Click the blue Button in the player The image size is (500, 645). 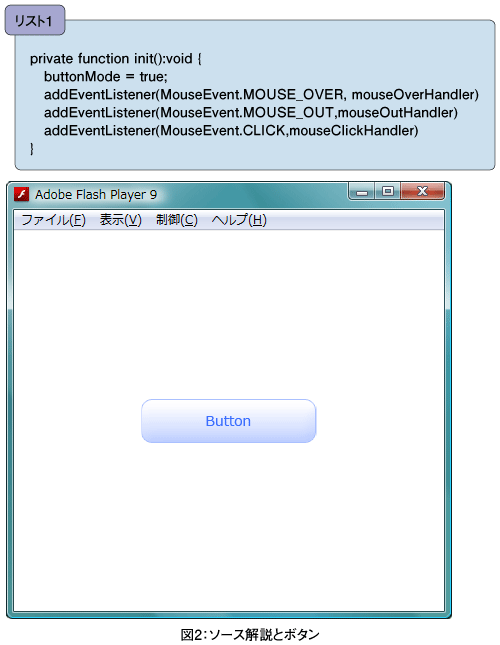pos(229,421)
